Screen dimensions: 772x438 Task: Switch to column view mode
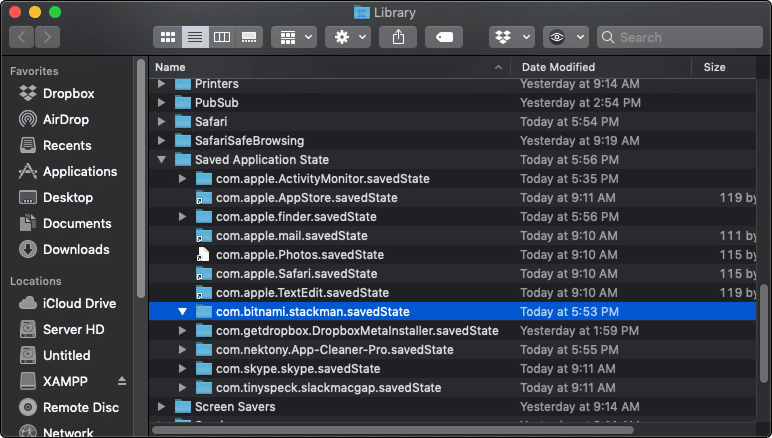point(222,37)
